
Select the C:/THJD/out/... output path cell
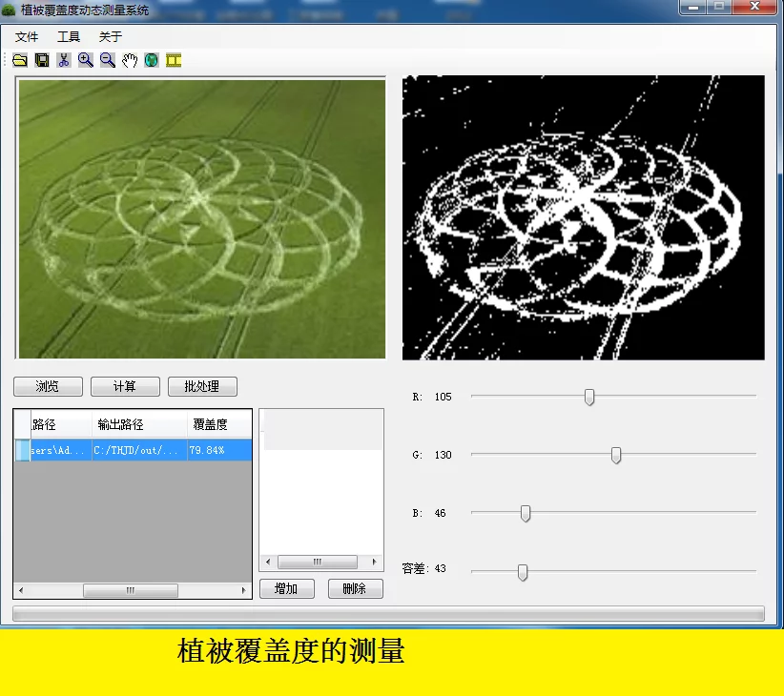[x=139, y=450]
